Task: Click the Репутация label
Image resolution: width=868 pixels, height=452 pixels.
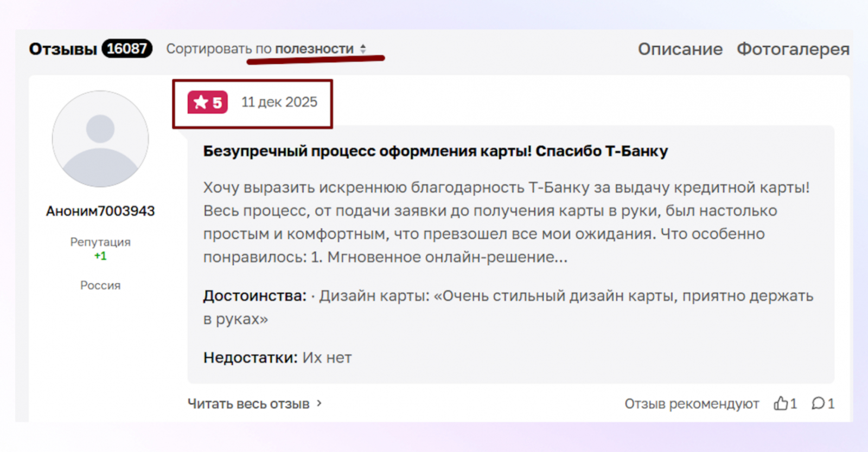Action: (x=100, y=242)
